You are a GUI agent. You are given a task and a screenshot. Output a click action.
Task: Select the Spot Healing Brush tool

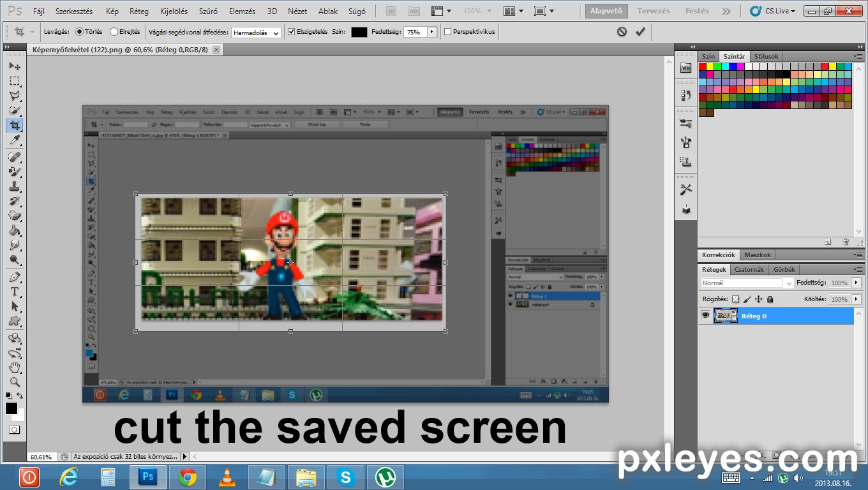pos(14,157)
